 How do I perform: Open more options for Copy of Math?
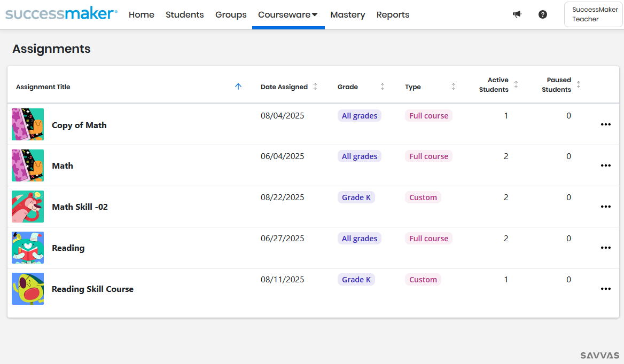(605, 124)
